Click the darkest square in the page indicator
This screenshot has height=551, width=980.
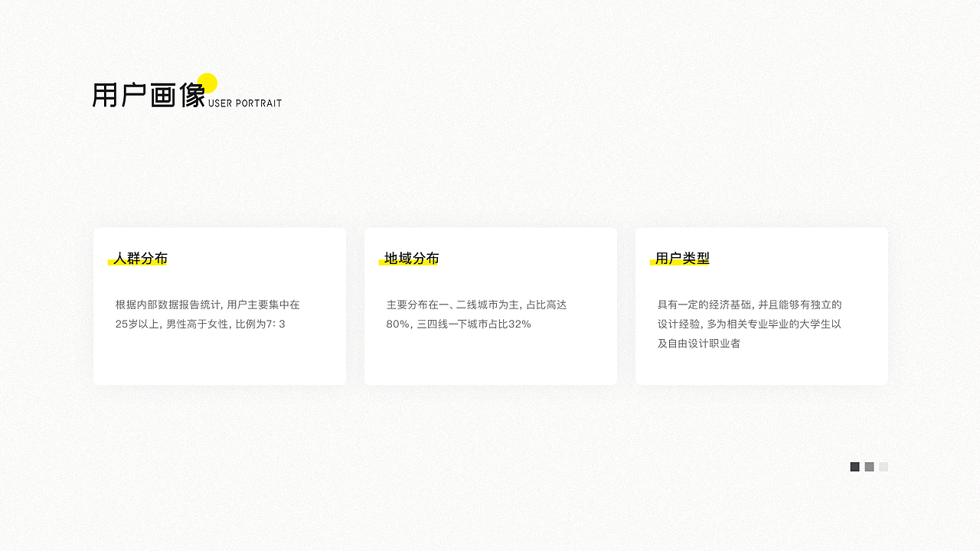[x=854, y=466]
